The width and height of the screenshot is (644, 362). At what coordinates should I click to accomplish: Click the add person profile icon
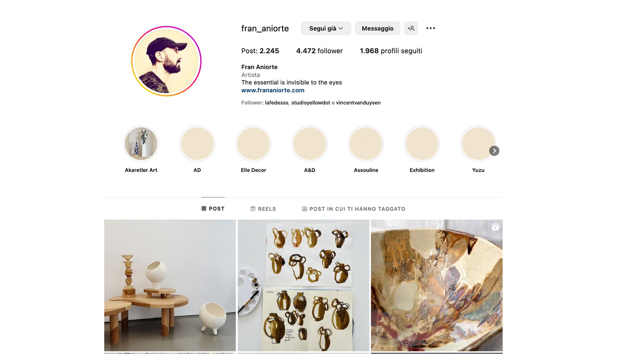[411, 28]
